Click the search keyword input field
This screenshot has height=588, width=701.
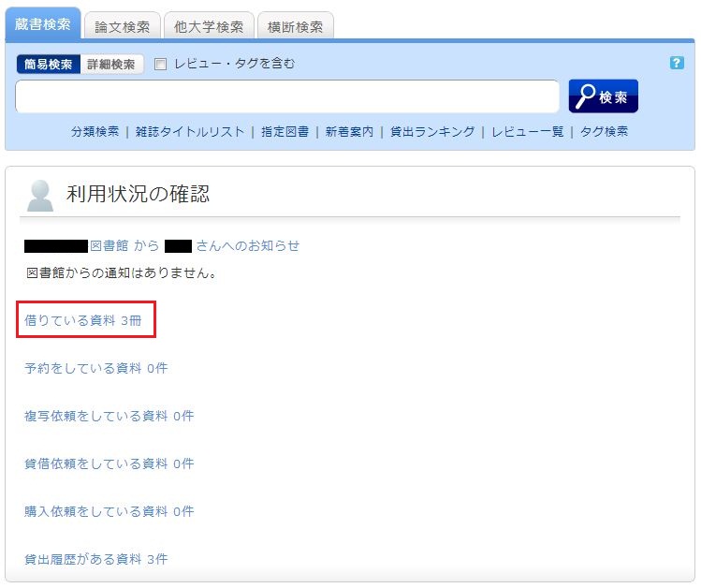pyautogui.click(x=286, y=96)
